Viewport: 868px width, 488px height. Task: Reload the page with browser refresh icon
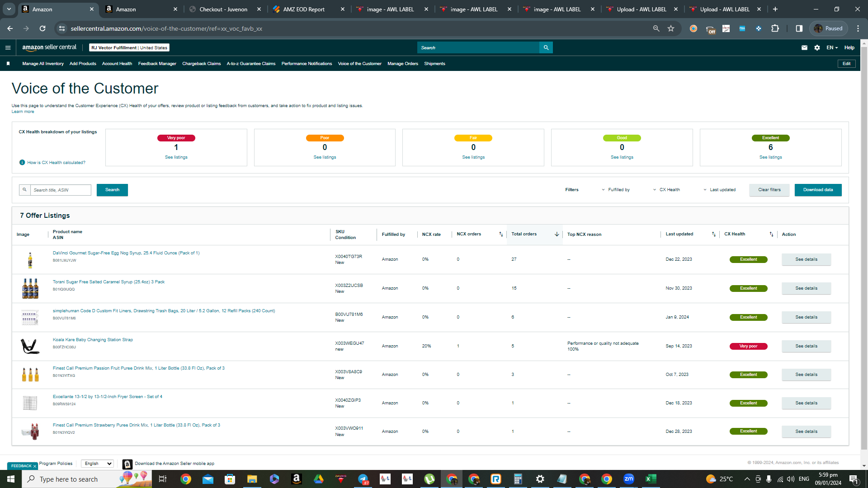pos(42,28)
